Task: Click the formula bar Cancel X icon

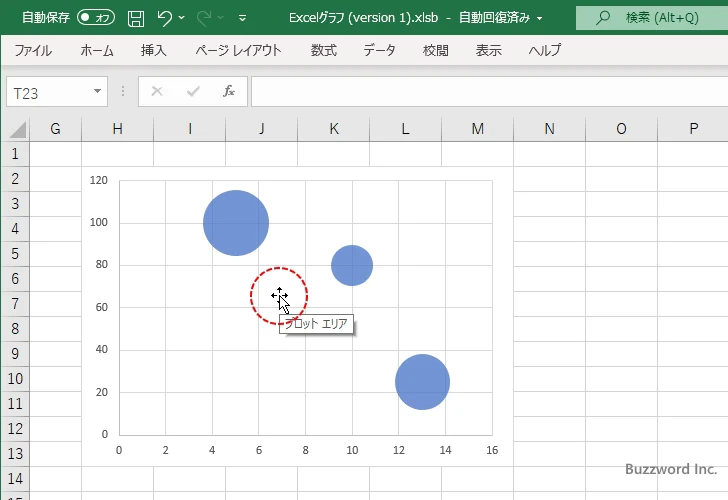Action: 157,91
